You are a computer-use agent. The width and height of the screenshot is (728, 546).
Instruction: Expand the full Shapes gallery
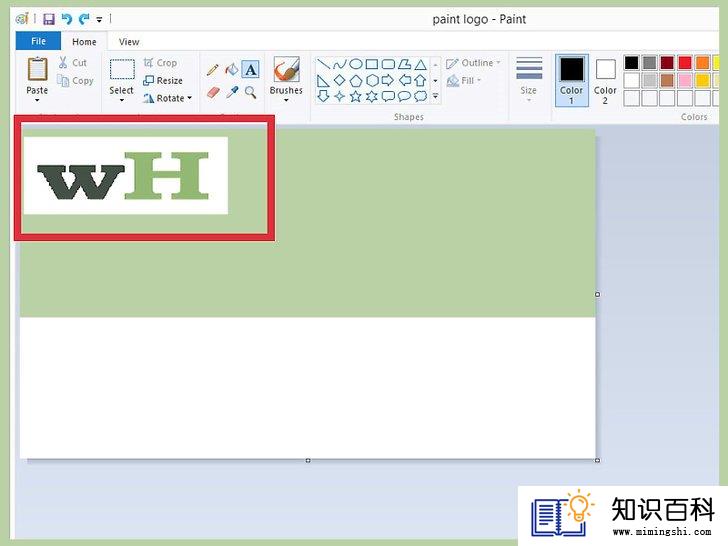(436, 97)
